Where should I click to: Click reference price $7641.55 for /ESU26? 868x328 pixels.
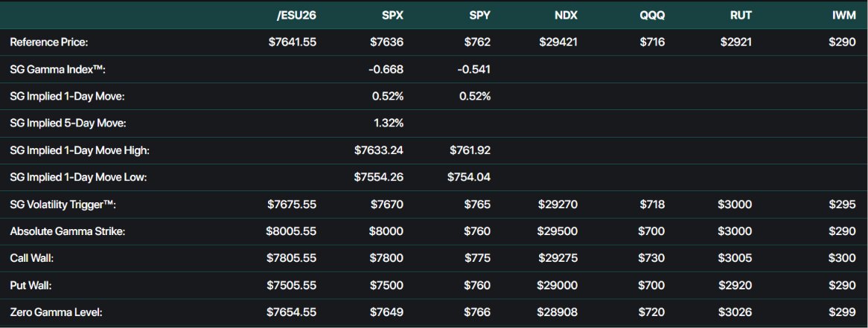click(x=293, y=42)
